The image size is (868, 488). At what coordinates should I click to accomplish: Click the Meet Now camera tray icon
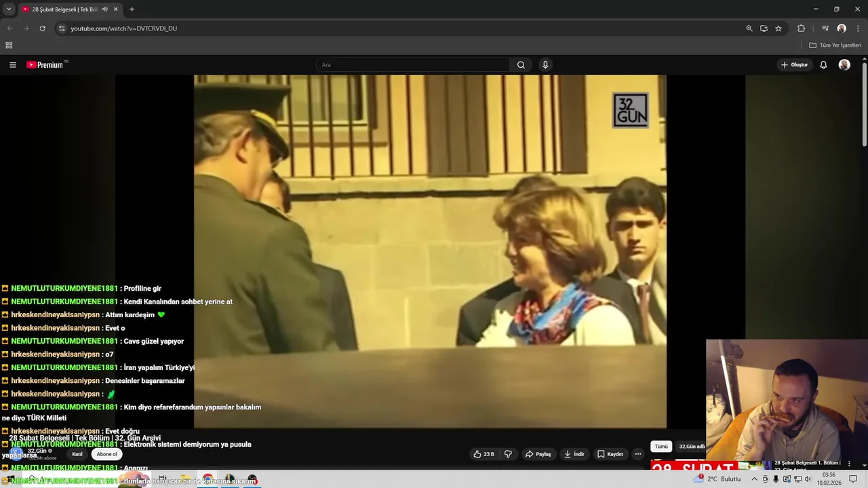766,479
